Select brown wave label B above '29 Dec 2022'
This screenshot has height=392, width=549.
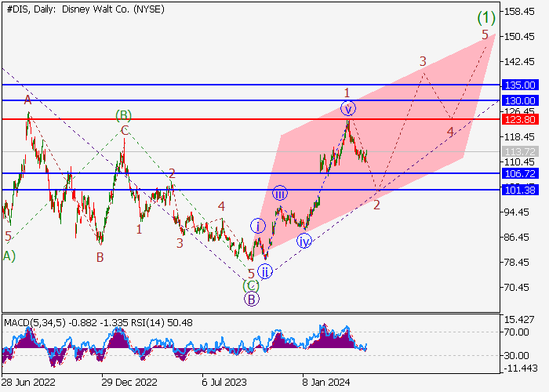100,258
